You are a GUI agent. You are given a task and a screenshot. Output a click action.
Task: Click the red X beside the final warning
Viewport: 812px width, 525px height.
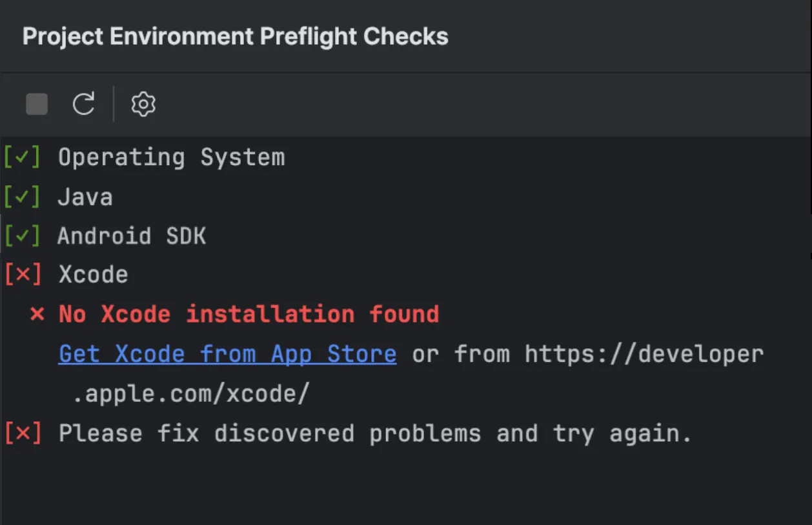(24, 432)
